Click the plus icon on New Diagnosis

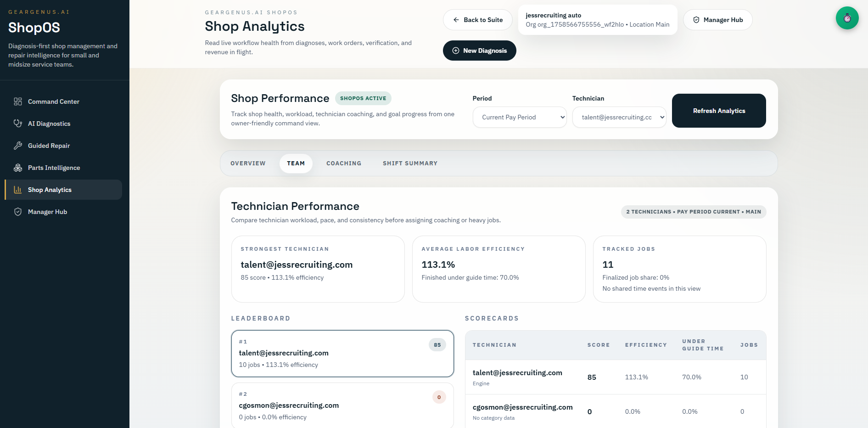(455, 51)
